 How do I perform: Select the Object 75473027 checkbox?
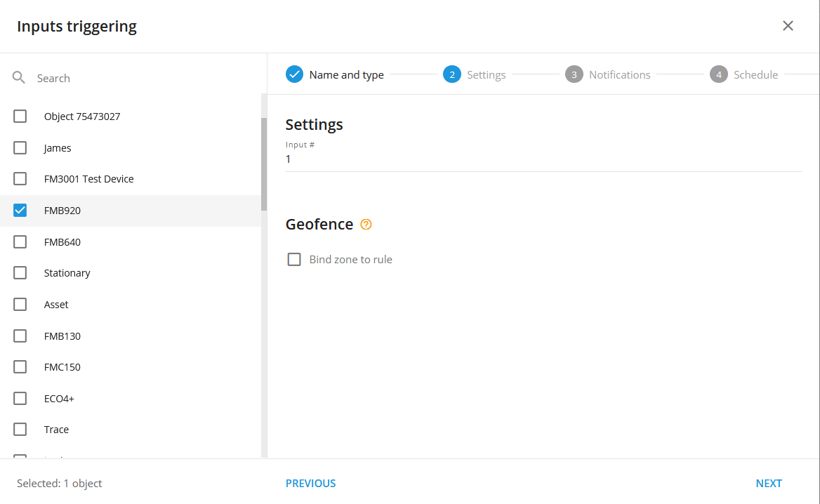tap(20, 116)
